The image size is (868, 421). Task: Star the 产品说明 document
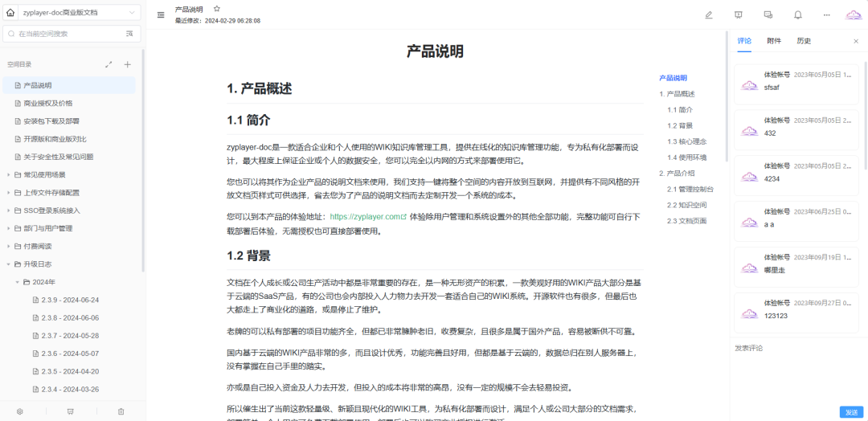coord(216,9)
